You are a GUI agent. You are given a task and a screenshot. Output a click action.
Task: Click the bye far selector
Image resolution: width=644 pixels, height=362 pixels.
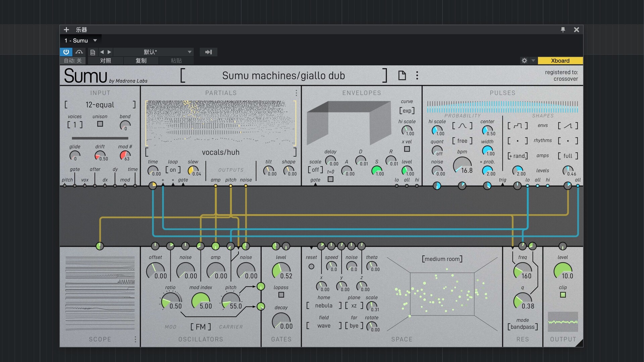pyautogui.click(x=354, y=326)
